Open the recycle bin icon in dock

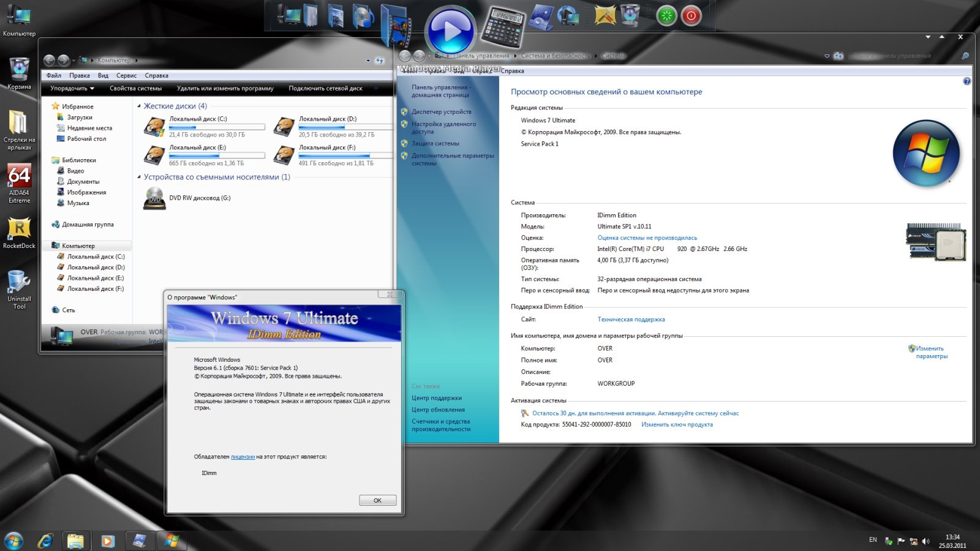click(630, 15)
